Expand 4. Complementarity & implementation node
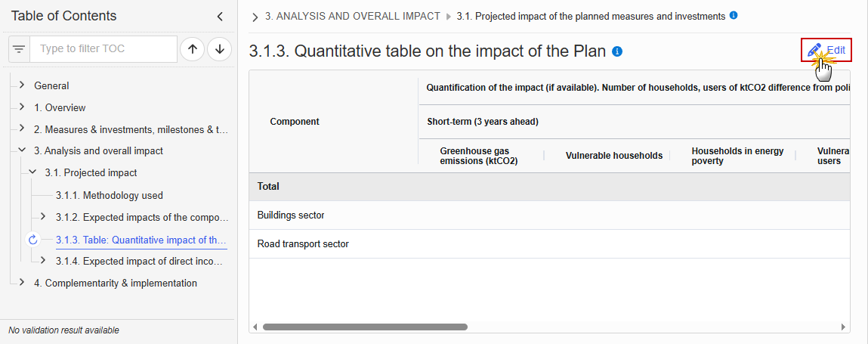Viewport: 868px width, 344px height. [22, 283]
